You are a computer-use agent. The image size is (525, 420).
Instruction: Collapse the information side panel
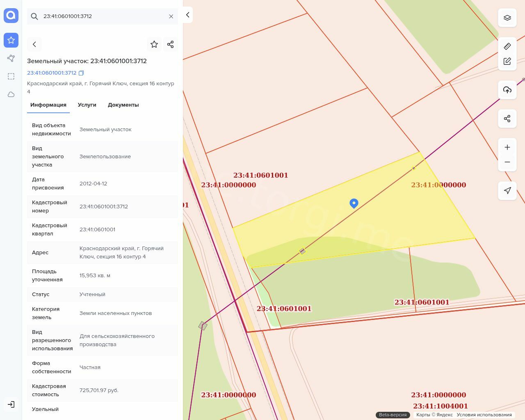pyautogui.click(x=187, y=15)
